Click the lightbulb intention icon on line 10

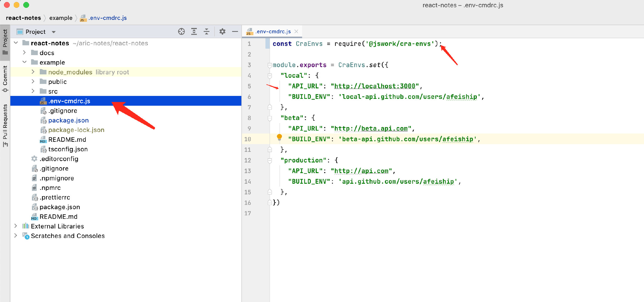pos(279,137)
